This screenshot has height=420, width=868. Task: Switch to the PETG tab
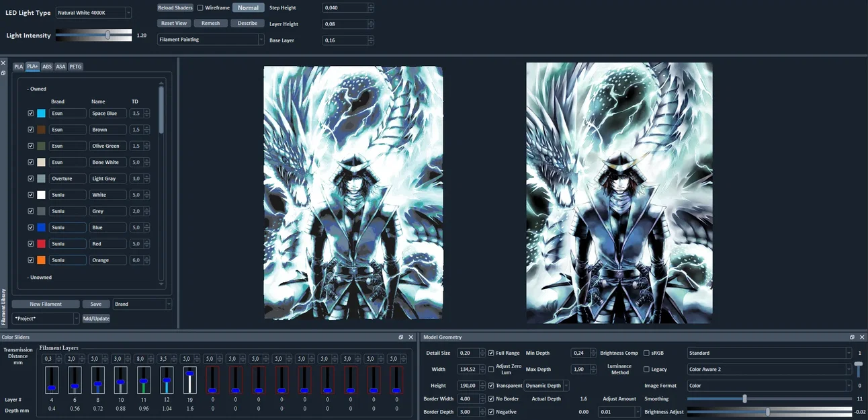click(x=75, y=67)
